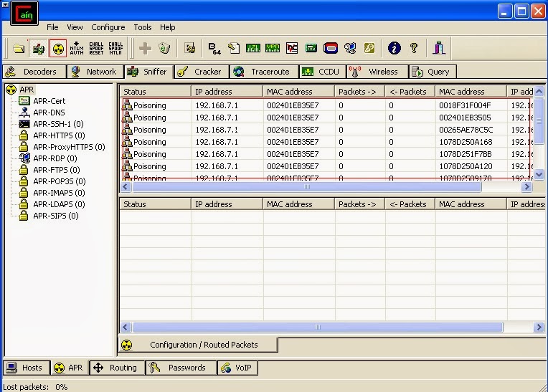Select the row with MAC 0018F31F004F
The width and height of the screenshot is (548, 392).
326,105
